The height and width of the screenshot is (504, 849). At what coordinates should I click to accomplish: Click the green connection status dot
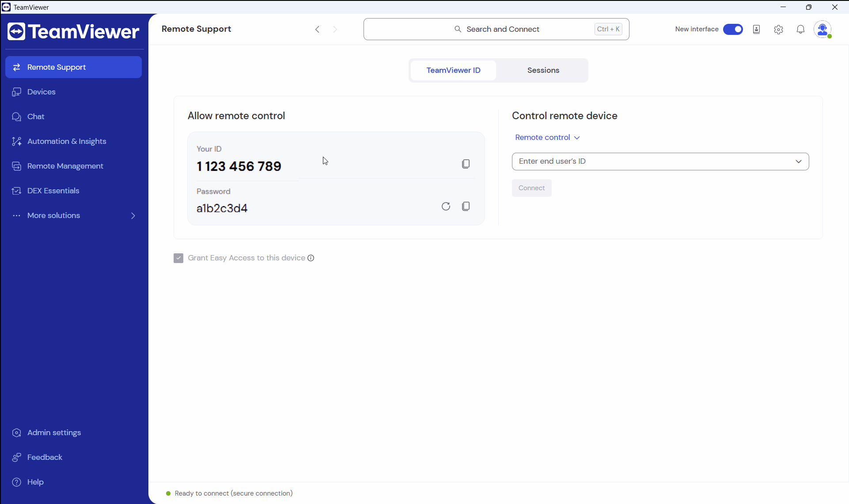168,493
